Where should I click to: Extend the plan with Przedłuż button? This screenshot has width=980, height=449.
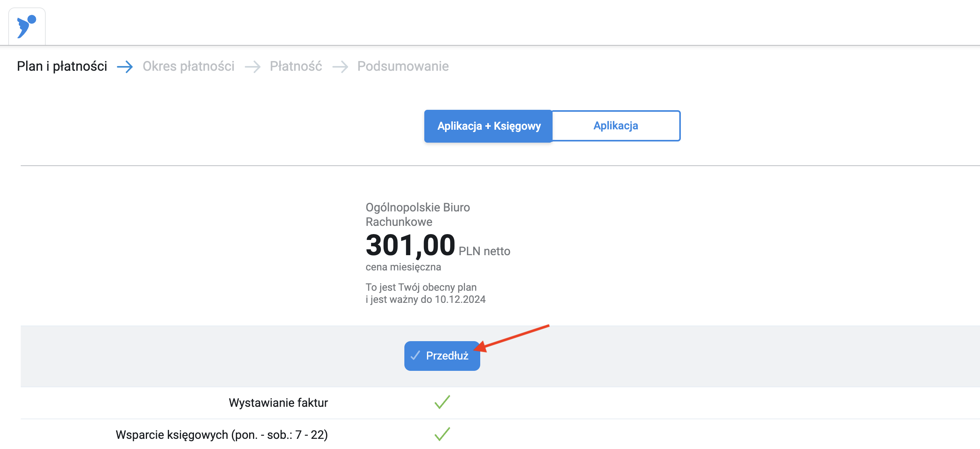(x=442, y=356)
